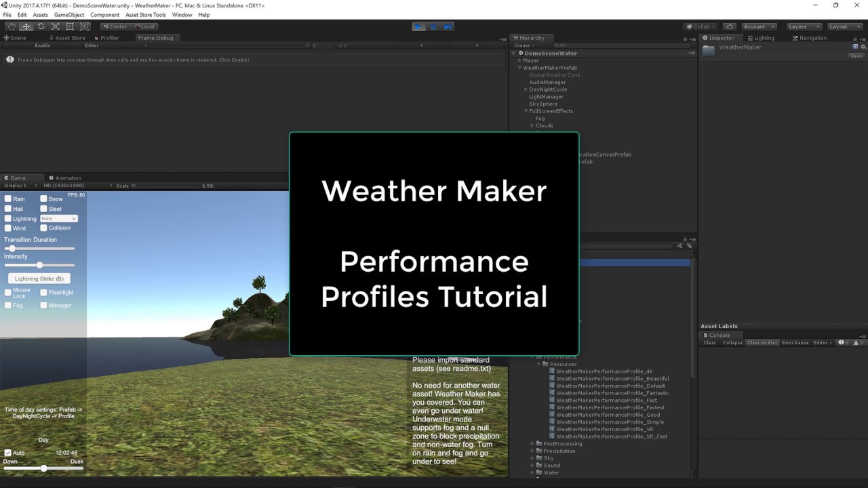Viewport: 868px width, 488px height.
Task: Click the Project search-by-type icon
Action: 680,245
